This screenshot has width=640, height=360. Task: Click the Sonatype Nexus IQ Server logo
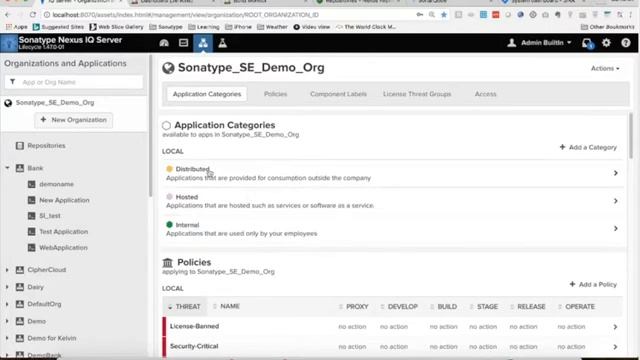9,43
